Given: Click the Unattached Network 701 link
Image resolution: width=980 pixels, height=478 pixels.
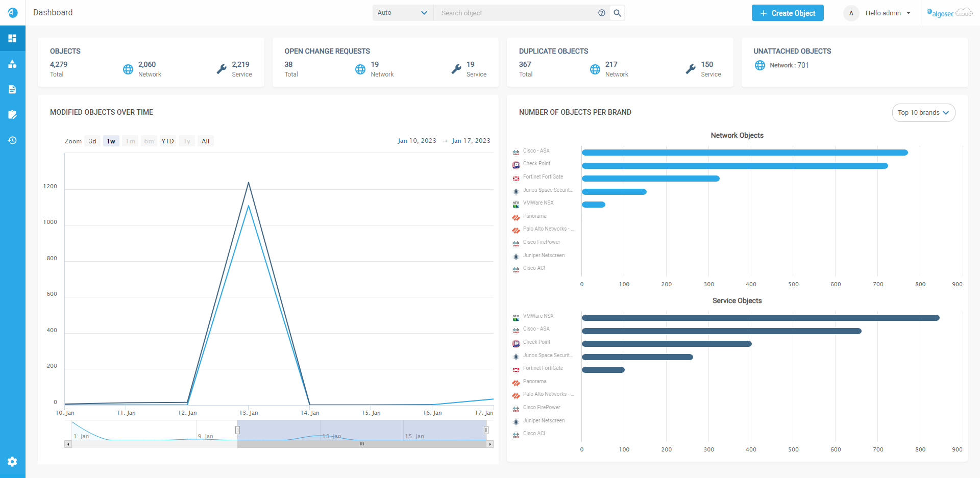Looking at the screenshot, I should (789, 65).
